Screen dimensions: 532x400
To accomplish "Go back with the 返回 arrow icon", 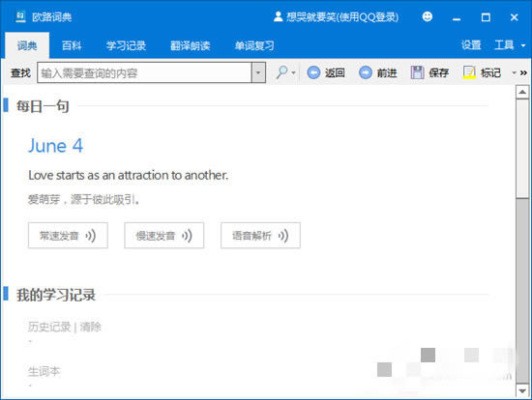I will 313,72.
